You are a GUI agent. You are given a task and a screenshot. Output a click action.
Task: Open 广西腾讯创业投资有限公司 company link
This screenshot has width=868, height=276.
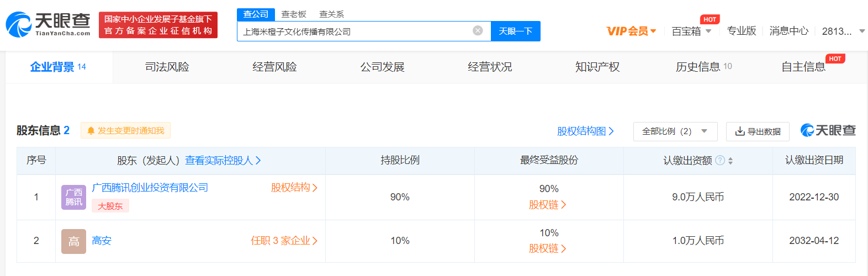click(150, 188)
